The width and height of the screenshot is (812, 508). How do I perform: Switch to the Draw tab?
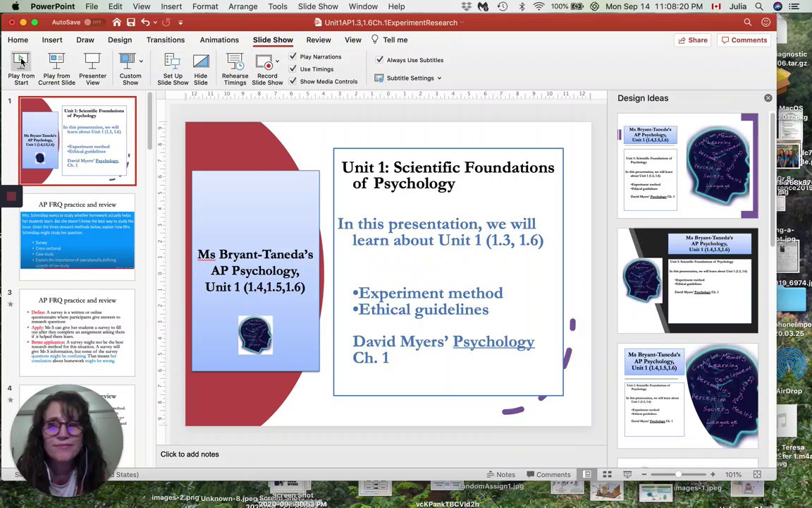(x=85, y=40)
